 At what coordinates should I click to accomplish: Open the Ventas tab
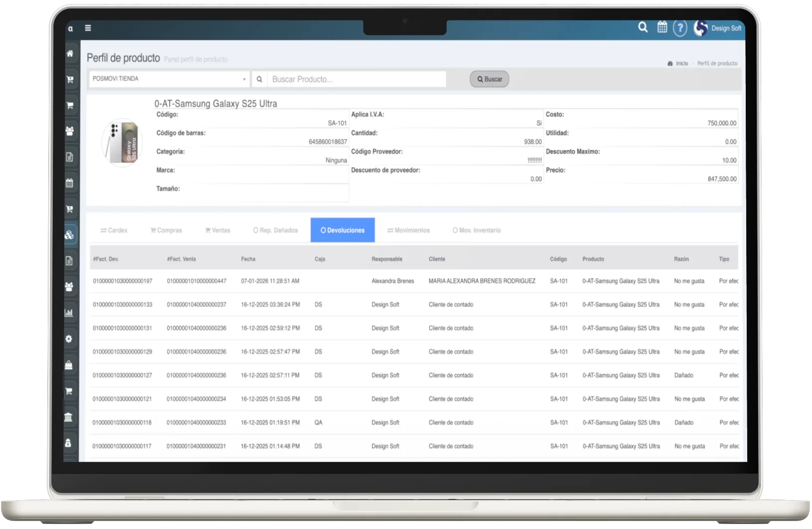[x=218, y=230]
